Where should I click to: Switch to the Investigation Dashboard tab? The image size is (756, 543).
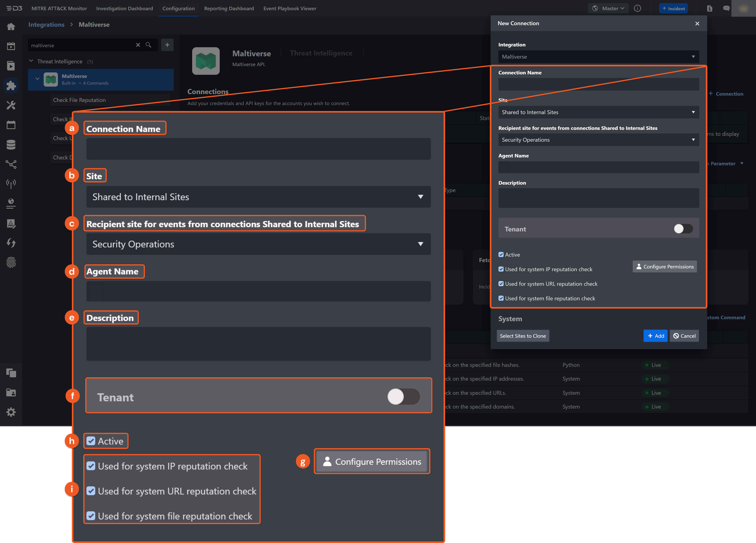(x=124, y=8)
